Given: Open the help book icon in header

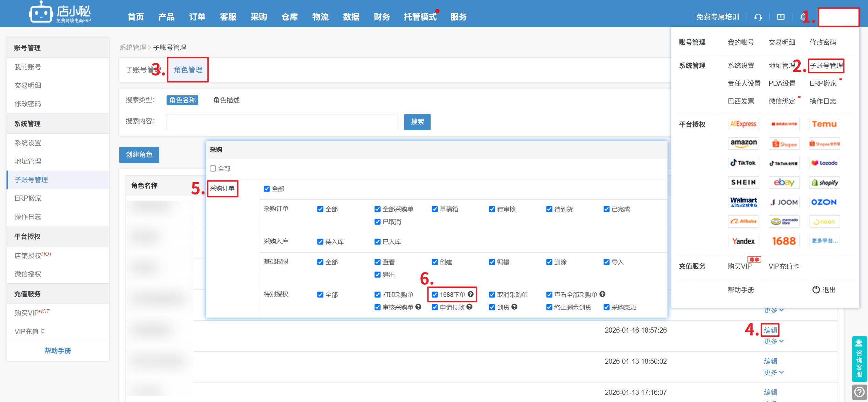Looking at the screenshot, I should click(780, 17).
